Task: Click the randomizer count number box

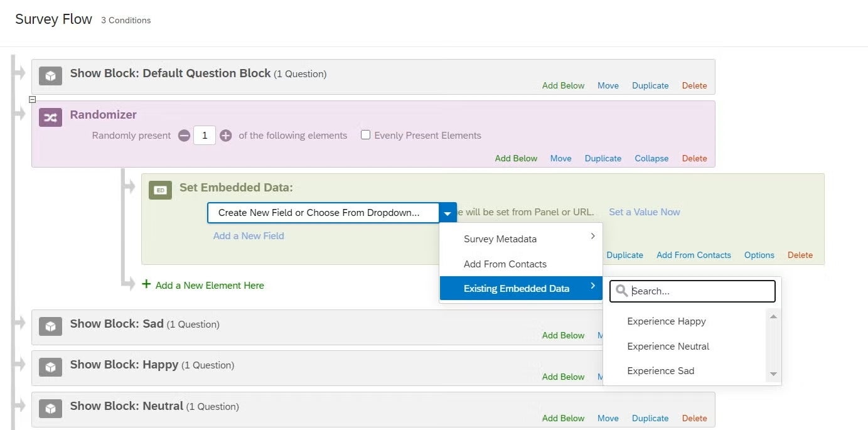Action: [205, 135]
